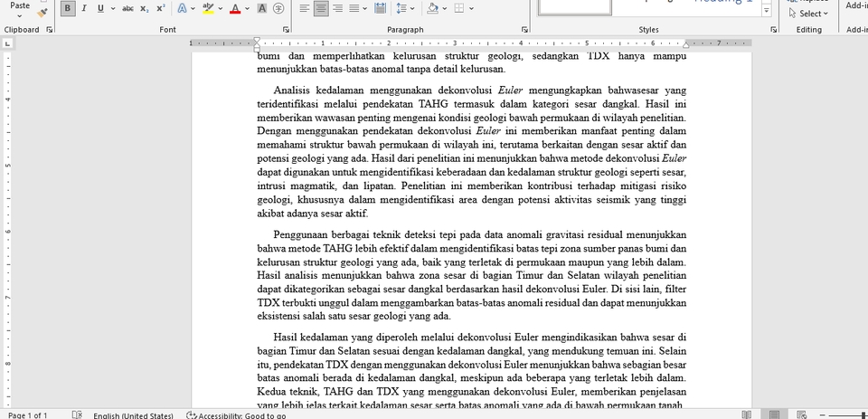
Task: Click the enclose characters icon
Action: (x=278, y=8)
